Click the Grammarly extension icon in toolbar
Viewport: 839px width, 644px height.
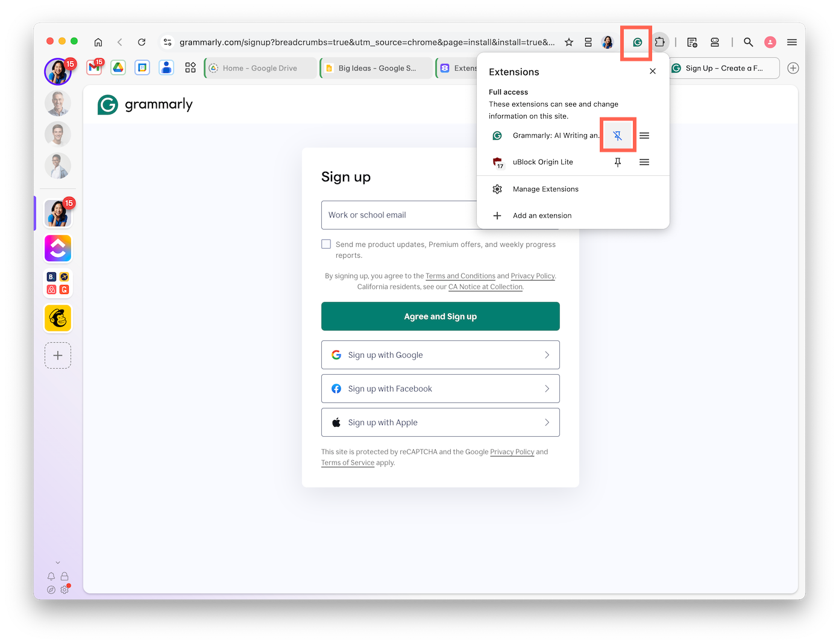tap(637, 42)
